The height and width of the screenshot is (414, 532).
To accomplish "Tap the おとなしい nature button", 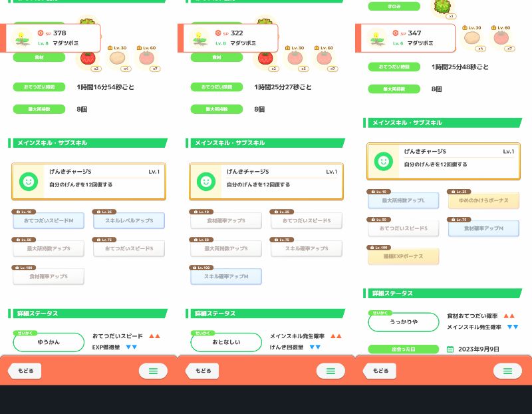I will pyautogui.click(x=226, y=342).
